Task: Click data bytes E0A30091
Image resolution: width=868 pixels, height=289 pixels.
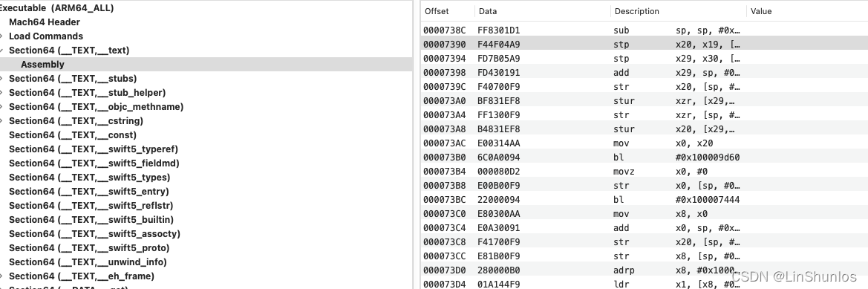Action: [x=499, y=227]
